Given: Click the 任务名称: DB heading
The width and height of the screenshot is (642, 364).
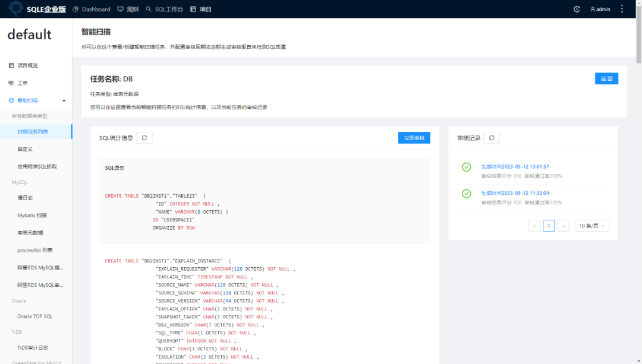Looking at the screenshot, I should tap(111, 79).
